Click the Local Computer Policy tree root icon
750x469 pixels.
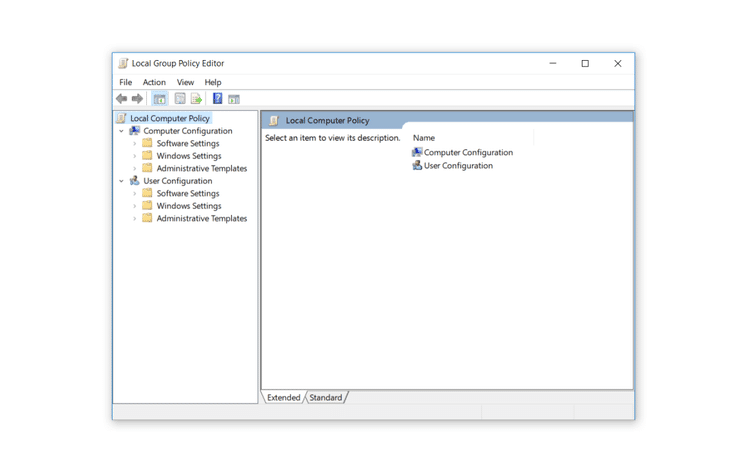click(x=121, y=118)
